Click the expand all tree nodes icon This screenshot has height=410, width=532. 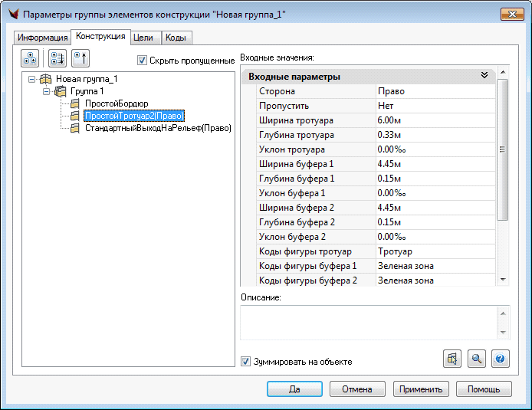coord(31,59)
